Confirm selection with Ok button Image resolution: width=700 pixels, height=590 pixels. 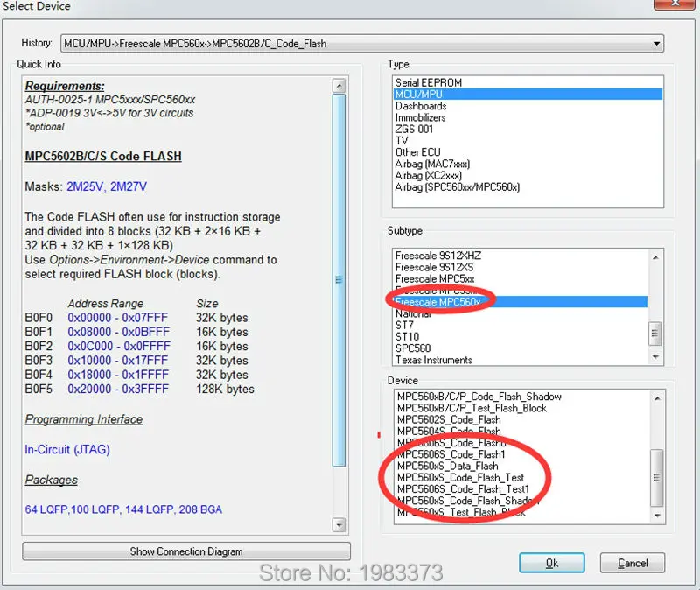552,563
